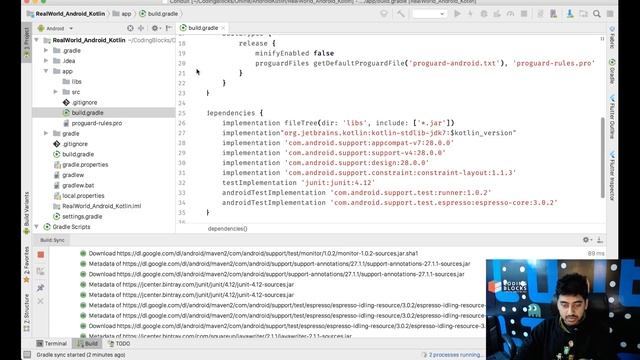The image size is (640, 360).
Task: Open the Fabric side tab
Action: (612, 37)
